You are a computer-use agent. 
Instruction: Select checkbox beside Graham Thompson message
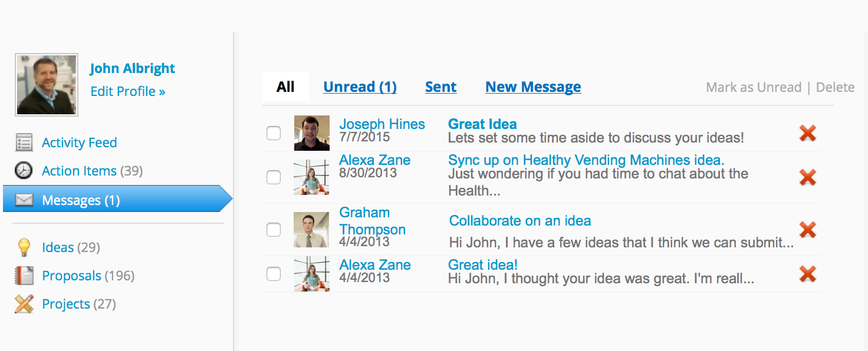[x=274, y=229]
